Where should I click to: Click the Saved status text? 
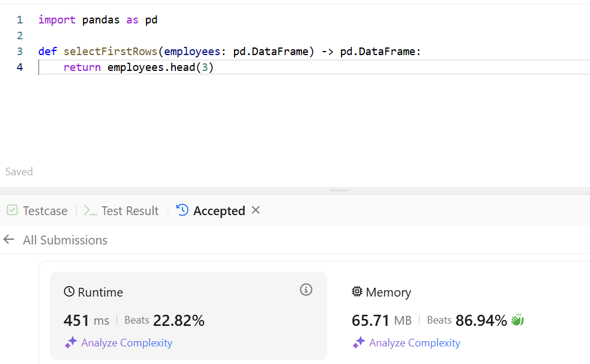pos(19,172)
